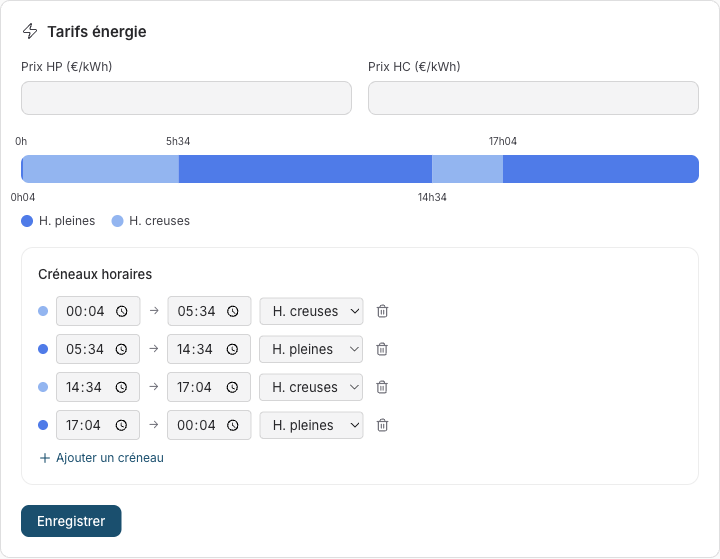
Task: Focus the Prix HP input field
Action: pos(186,98)
